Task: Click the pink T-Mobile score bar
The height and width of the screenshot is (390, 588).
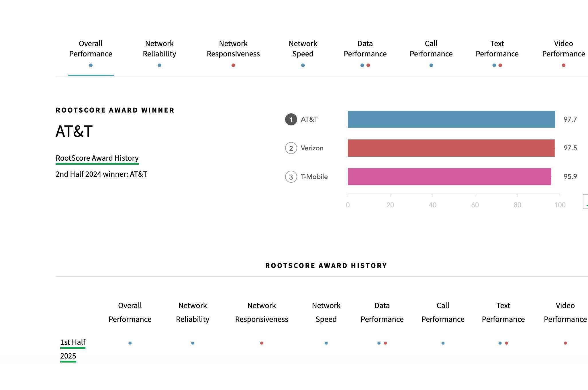Action: (x=449, y=177)
